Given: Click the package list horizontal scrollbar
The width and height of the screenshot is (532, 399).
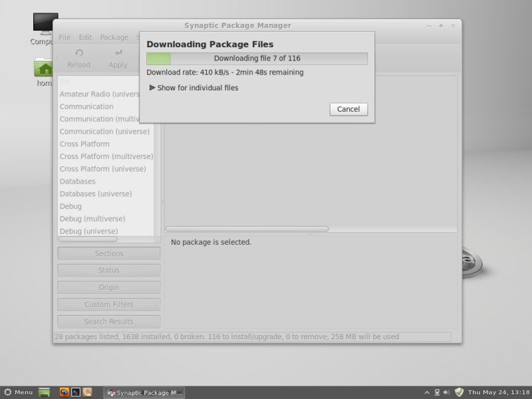Looking at the screenshot, I should tap(247, 229).
